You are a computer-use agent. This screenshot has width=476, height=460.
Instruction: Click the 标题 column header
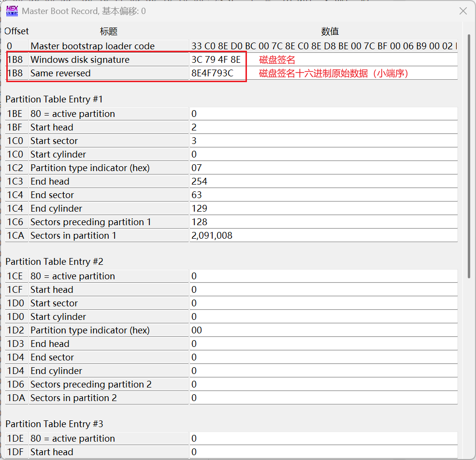coord(109,31)
